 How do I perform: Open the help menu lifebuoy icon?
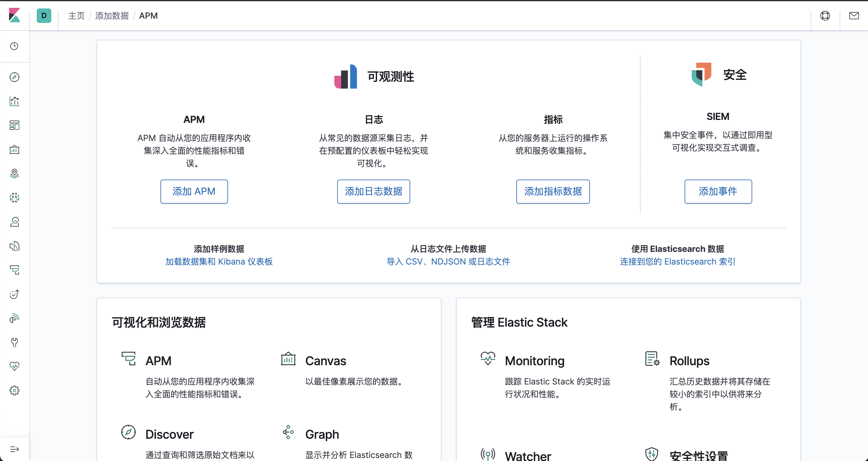tap(825, 15)
